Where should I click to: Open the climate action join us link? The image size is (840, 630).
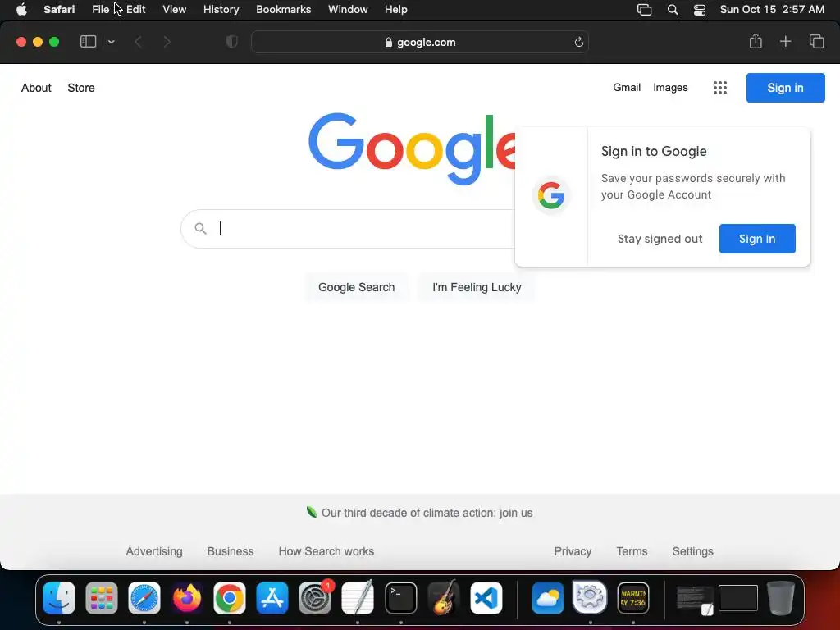tap(427, 513)
